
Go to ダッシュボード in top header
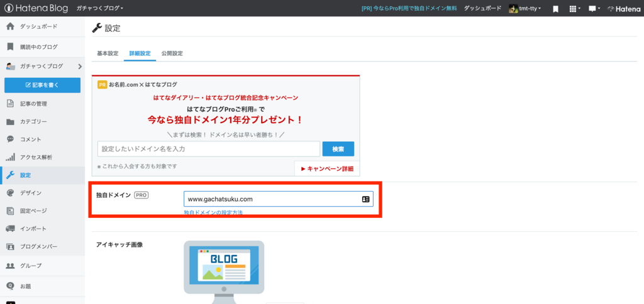482,8
